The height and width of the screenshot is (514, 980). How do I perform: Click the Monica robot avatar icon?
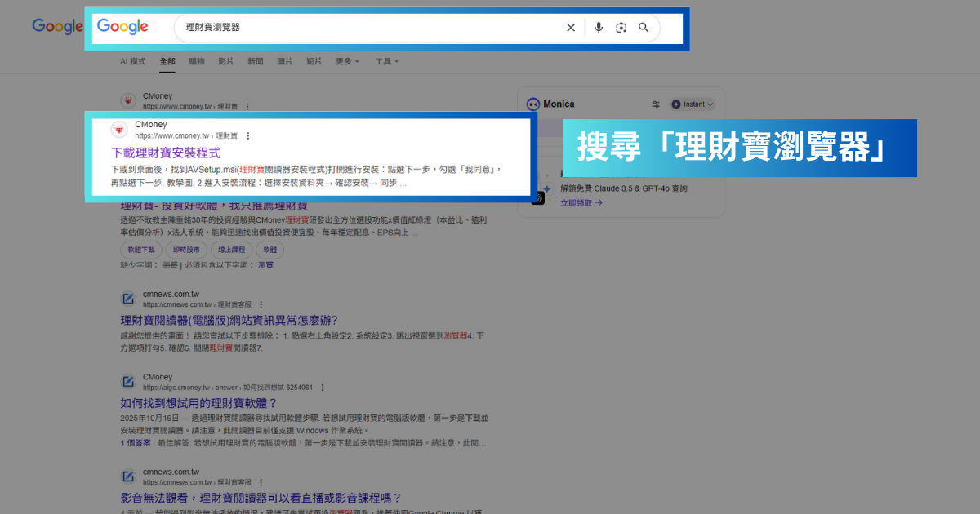(x=534, y=104)
